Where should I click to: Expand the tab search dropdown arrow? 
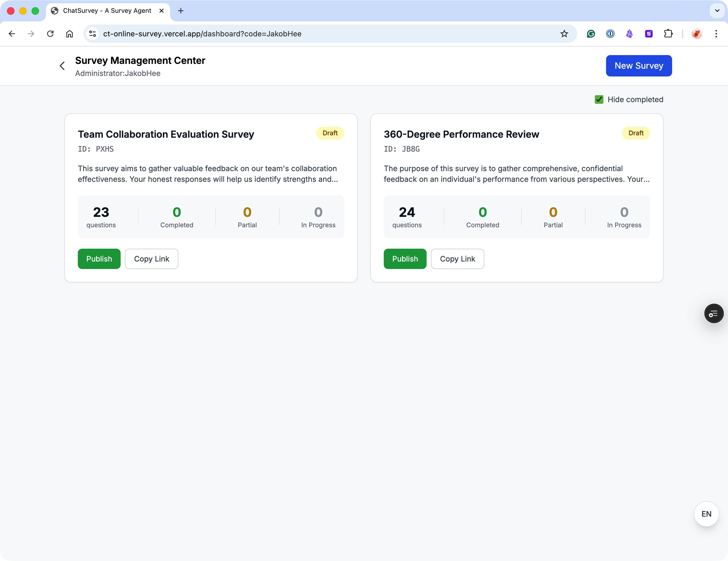pyautogui.click(x=717, y=11)
